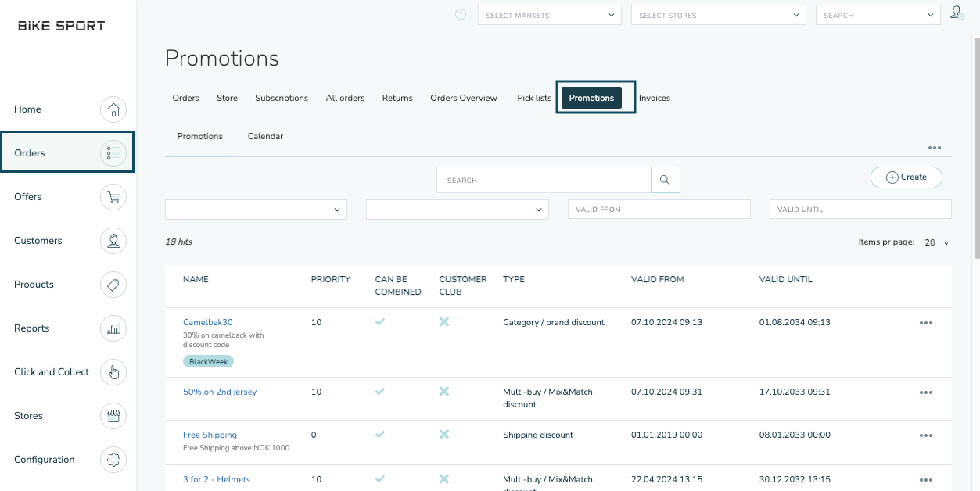Viewport: 980px width, 491px height.
Task: Click the Reports bar chart icon
Action: (113, 328)
